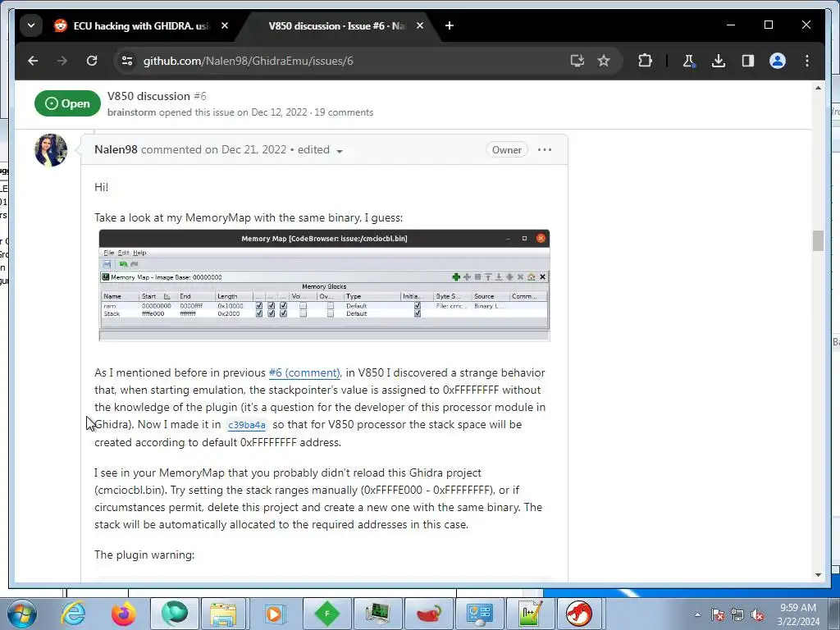
Task: Toggle the browser side panel
Action: pos(748,61)
